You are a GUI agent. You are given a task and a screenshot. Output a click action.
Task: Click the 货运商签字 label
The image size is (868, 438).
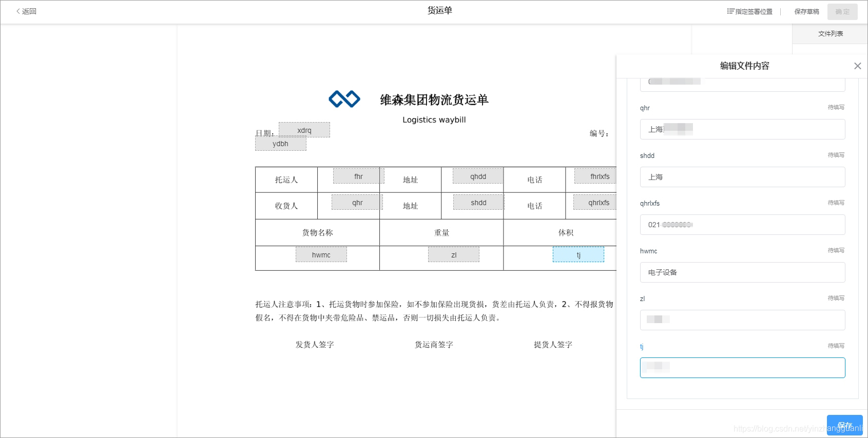pos(434,344)
